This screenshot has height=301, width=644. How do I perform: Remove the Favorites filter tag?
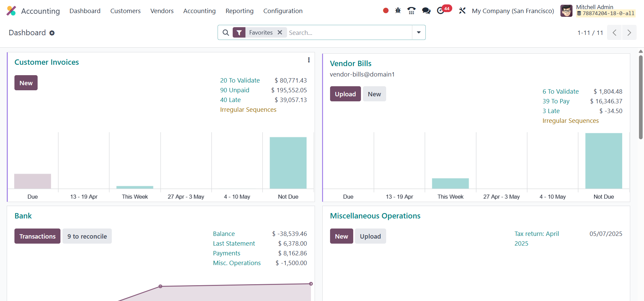(x=280, y=33)
